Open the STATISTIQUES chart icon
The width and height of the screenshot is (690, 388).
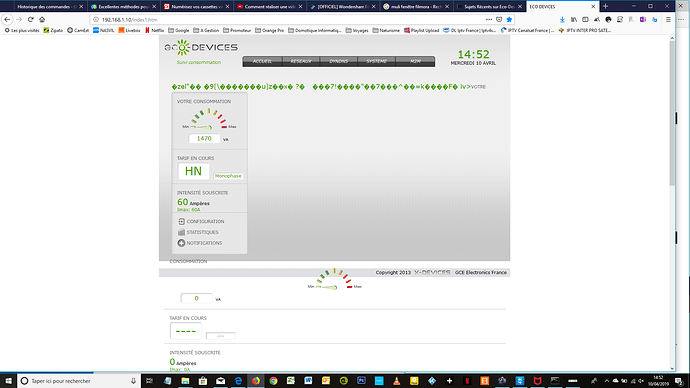(x=181, y=232)
